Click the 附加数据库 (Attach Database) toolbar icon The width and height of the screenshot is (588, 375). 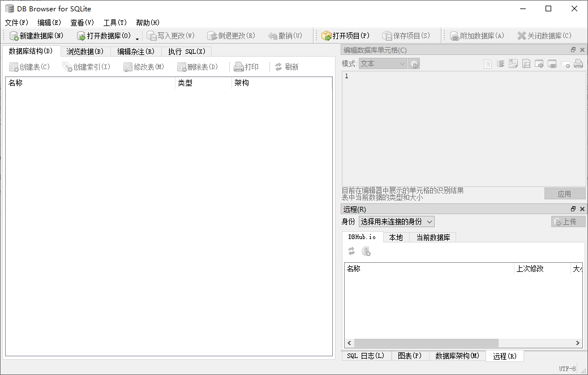(x=454, y=36)
